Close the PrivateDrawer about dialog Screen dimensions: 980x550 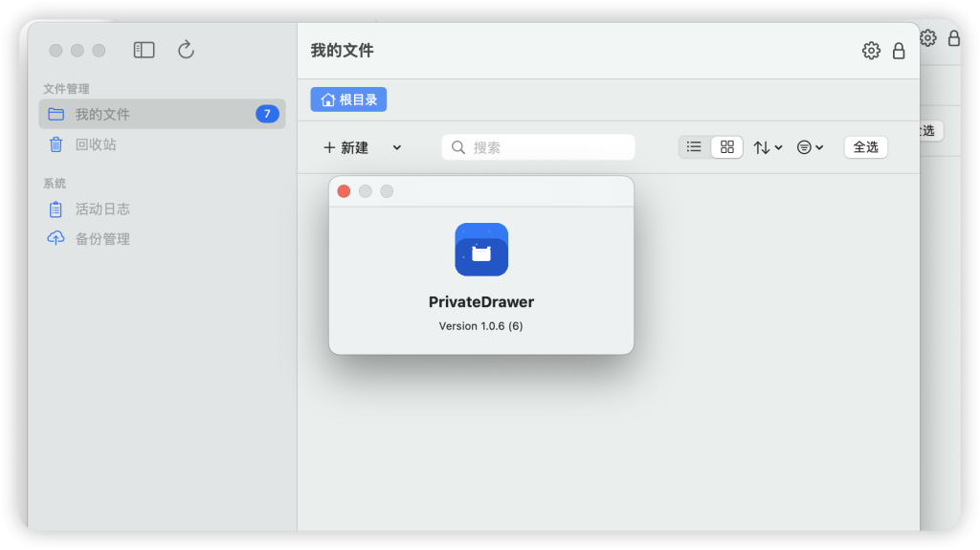344,191
